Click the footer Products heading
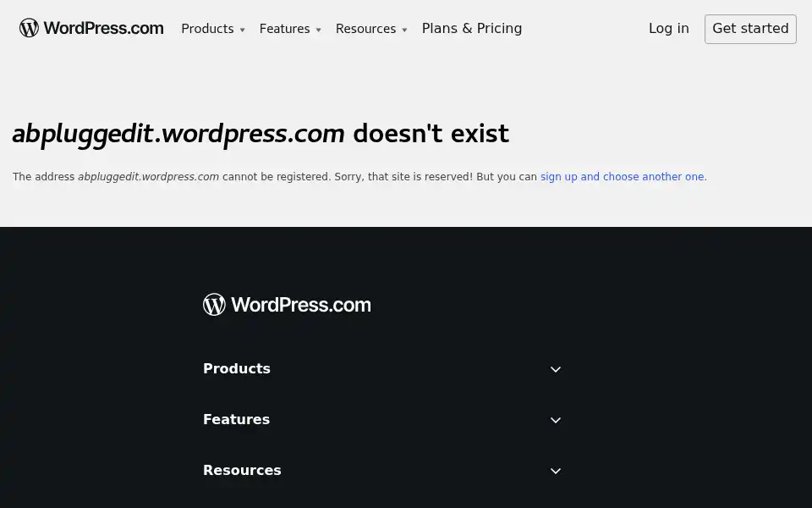The image size is (812, 508). [237, 368]
